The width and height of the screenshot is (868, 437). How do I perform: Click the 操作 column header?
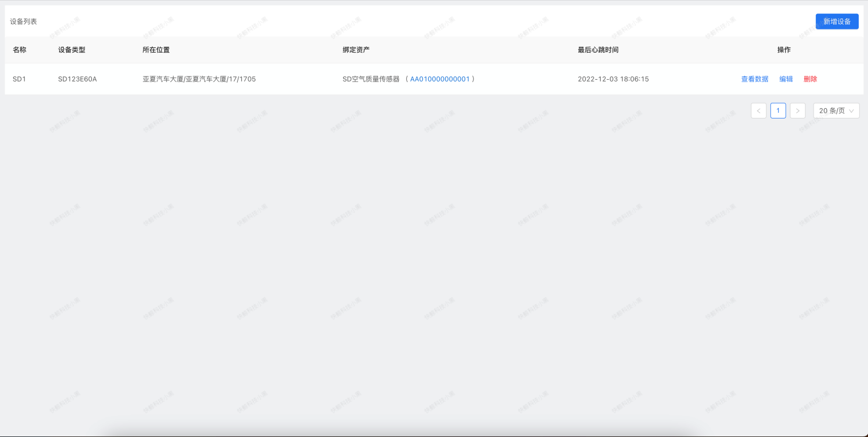(784, 50)
